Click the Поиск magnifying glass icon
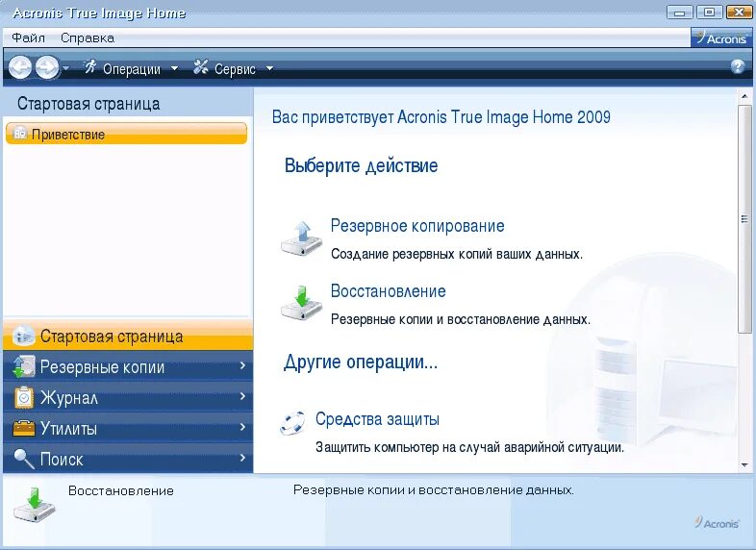 24,459
